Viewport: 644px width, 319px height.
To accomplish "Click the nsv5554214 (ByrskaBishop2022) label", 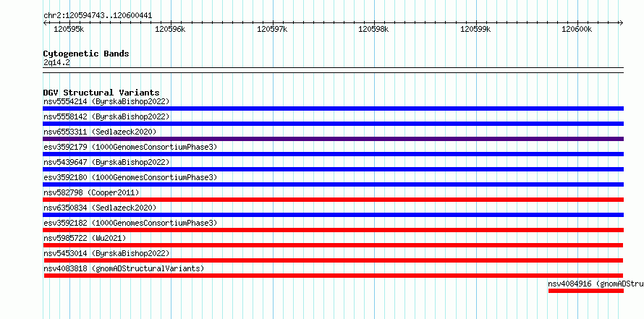I will click(x=106, y=101).
